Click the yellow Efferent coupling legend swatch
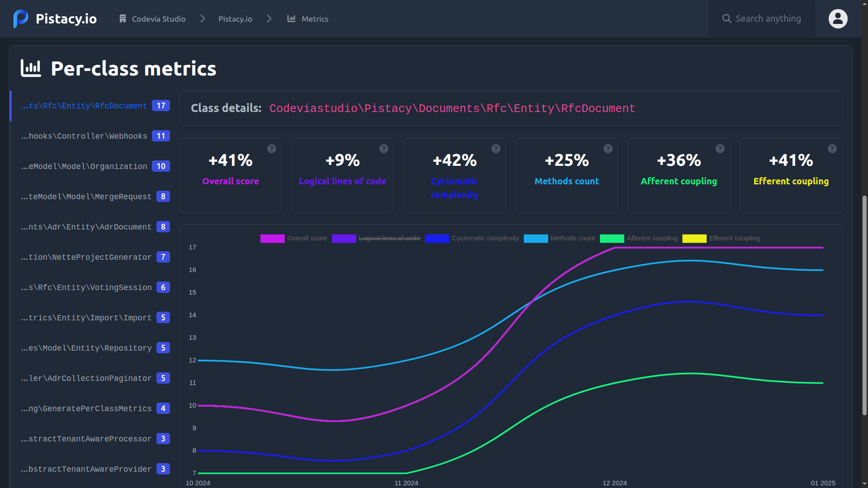868x488 pixels. coord(694,239)
